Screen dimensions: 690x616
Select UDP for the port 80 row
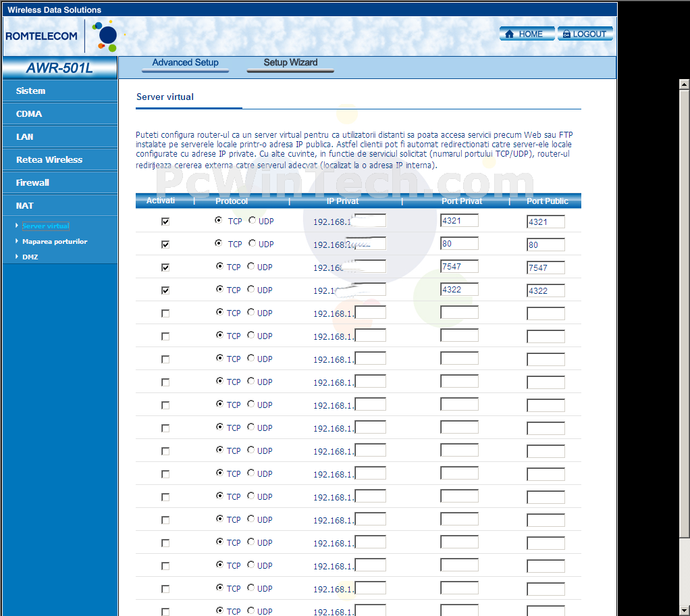pos(252,243)
